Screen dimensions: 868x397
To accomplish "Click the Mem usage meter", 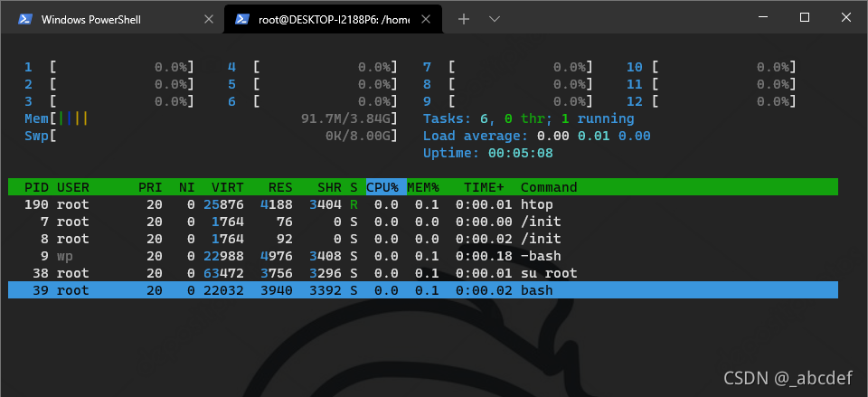I will pos(211,118).
